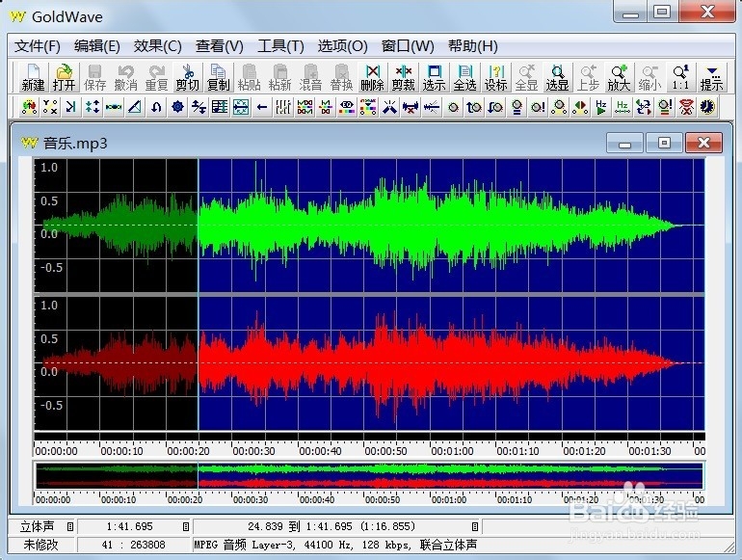Open the dropdown beside selection range readout

[475, 526]
